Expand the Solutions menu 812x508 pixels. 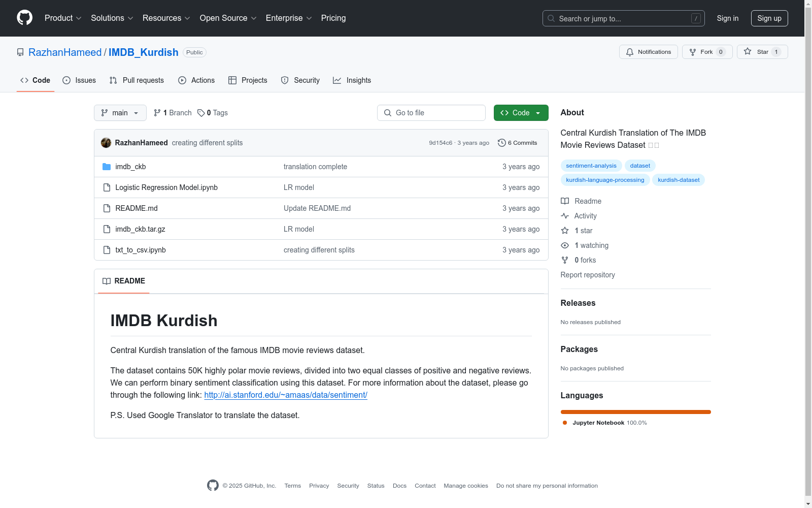(112, 18)
